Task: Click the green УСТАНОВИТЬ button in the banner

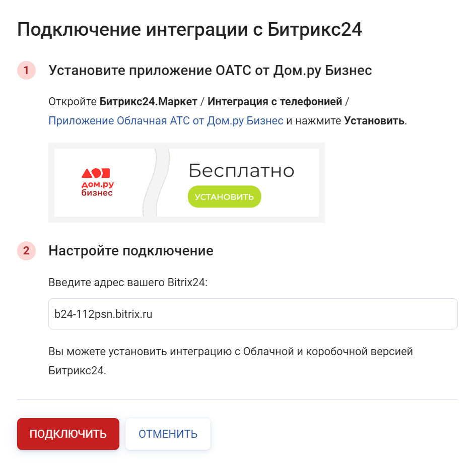Action: 224,196
